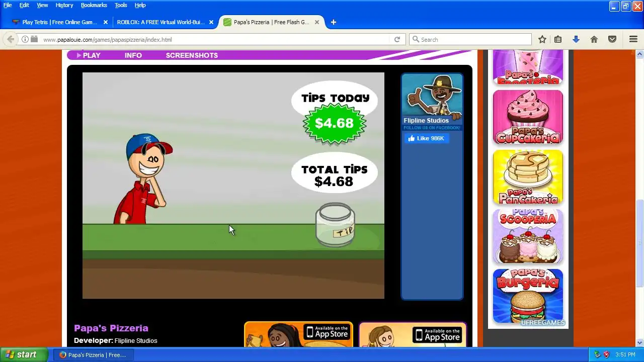Open the File menu
Viewport: 644px width, 362px height.
pos(8,5)
